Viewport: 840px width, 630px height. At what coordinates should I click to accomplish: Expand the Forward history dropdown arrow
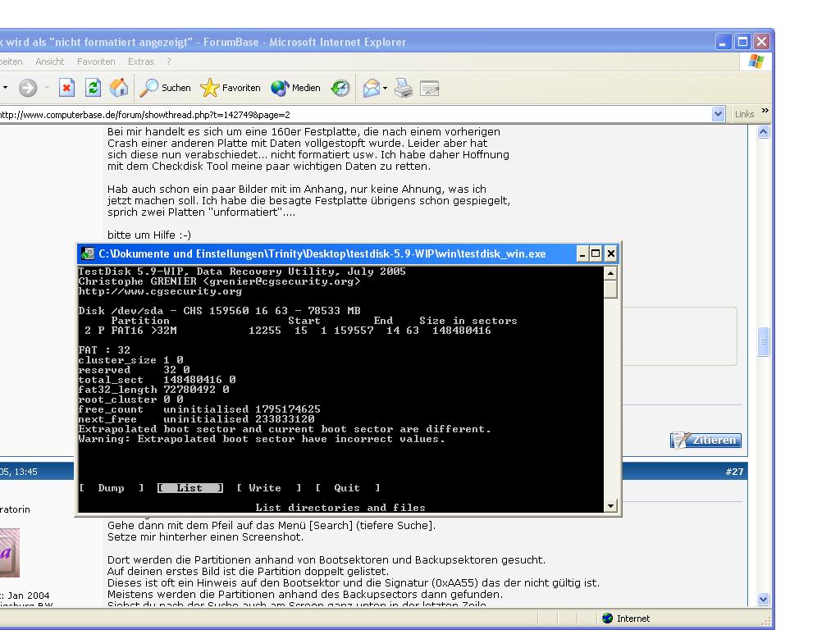47,88
